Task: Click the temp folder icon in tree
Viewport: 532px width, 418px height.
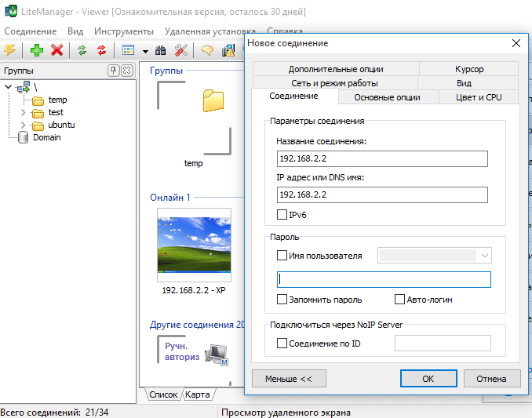Action: (38, 100)
